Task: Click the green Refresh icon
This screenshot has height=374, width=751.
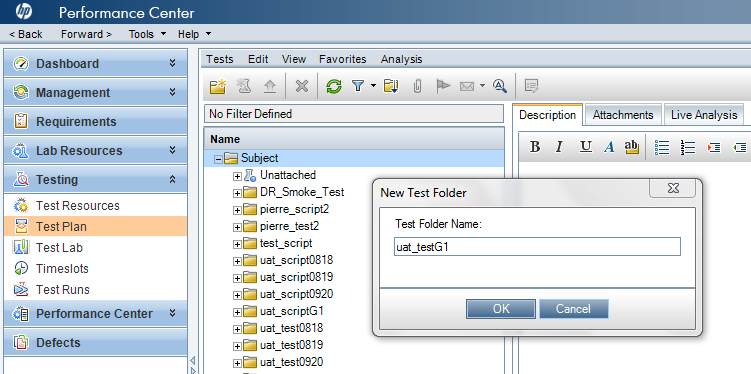Action: click(334, 86)
